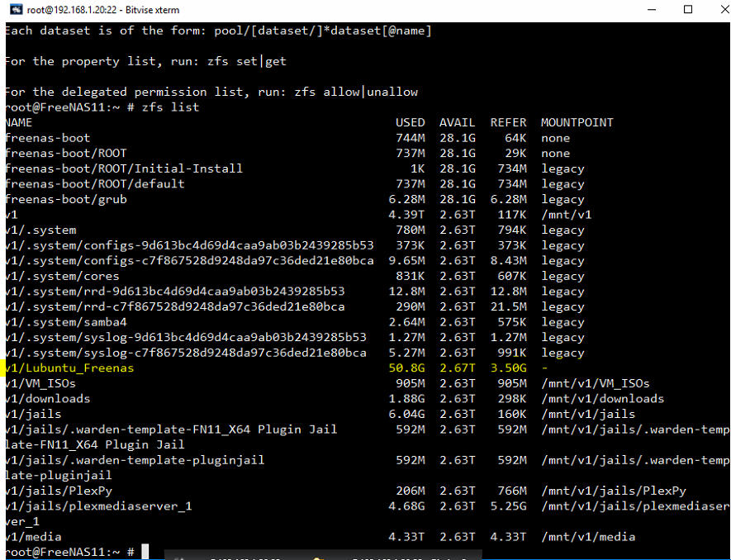Click the 'v1/jails/PlexPy' dataset name

coord(59,491)
